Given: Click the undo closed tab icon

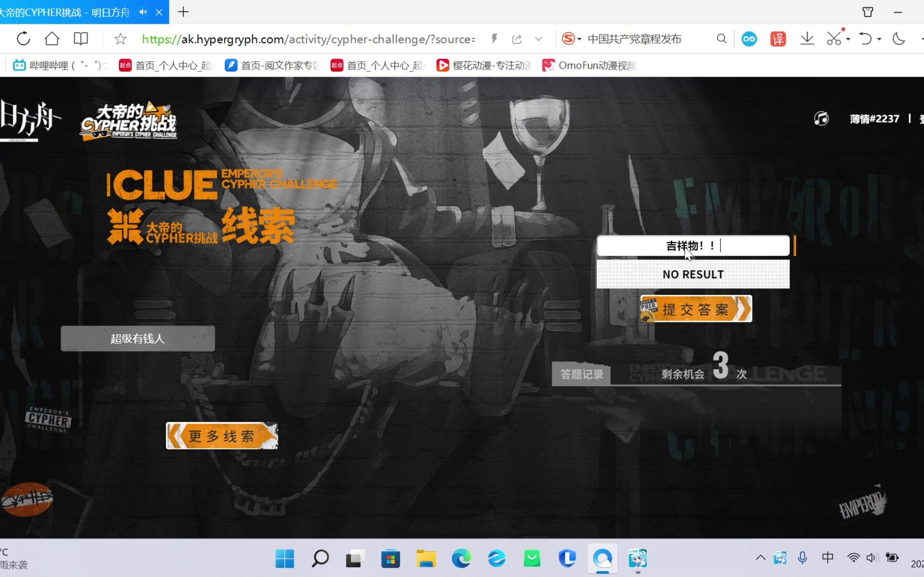Looking at the screenshot, I should (865, 39).
